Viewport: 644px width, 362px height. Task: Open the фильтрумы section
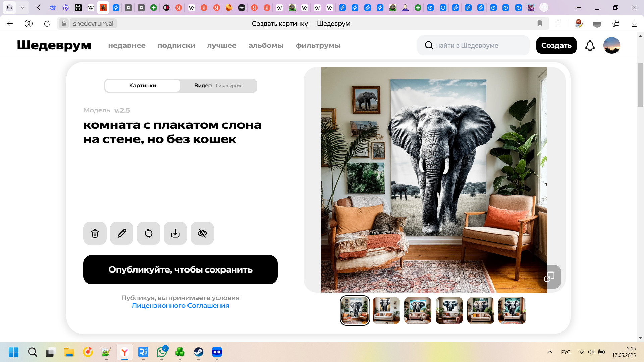point(318,45)
